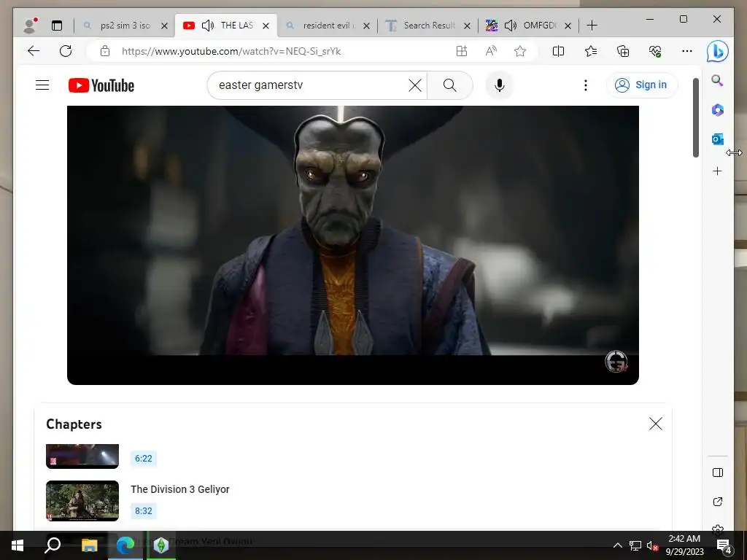Screen dimensions: 747x560
Task: Open the YouTube guide hamburger menu
Action: [x=42, y=85]
